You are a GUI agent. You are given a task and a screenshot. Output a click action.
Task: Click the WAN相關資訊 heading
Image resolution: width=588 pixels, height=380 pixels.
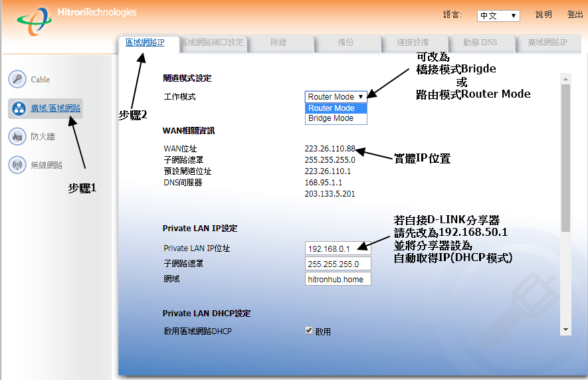point(189,131)
